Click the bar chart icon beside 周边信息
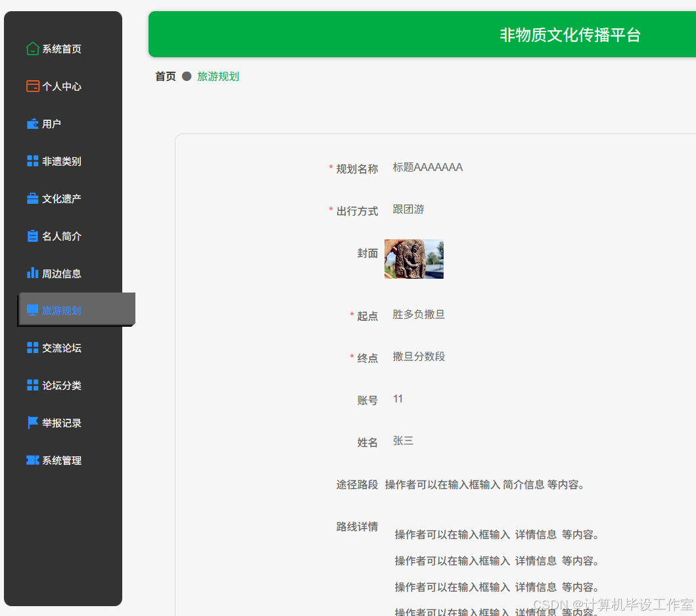The height and width of the screenshot is (616, 696). (x=32, y=273)
